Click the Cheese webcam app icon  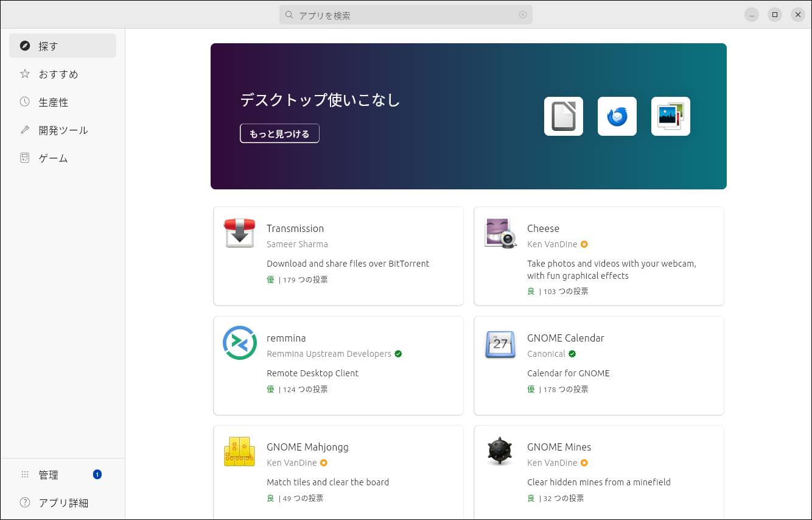click(500, 233)
